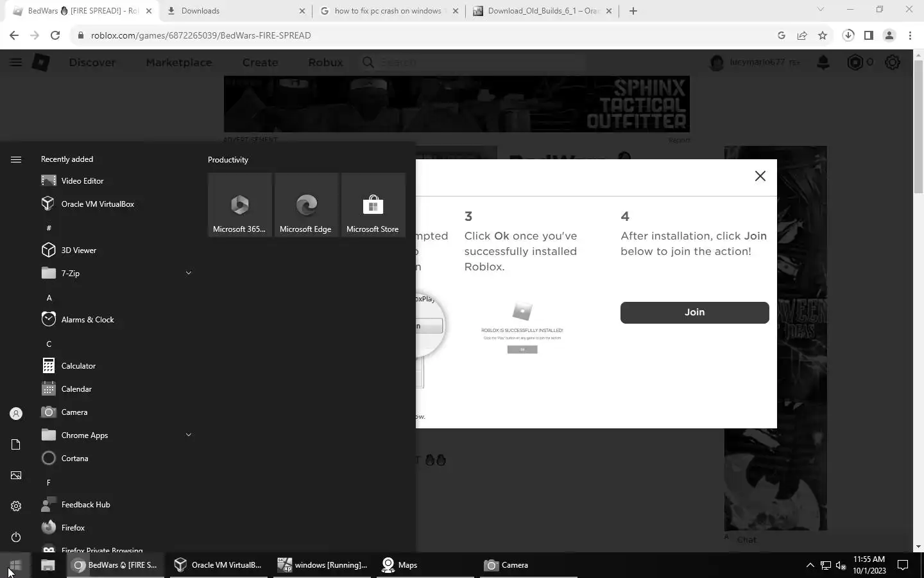Open Roblox notifications bell
This screenshot has width=924, height=578.
tap(823, 62)
